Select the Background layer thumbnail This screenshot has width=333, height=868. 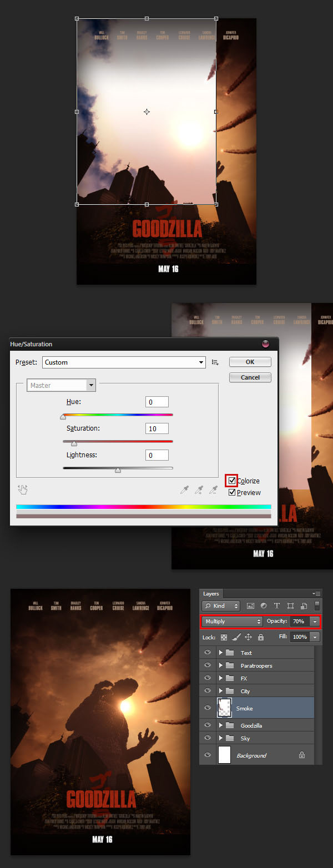click(225, 755)
